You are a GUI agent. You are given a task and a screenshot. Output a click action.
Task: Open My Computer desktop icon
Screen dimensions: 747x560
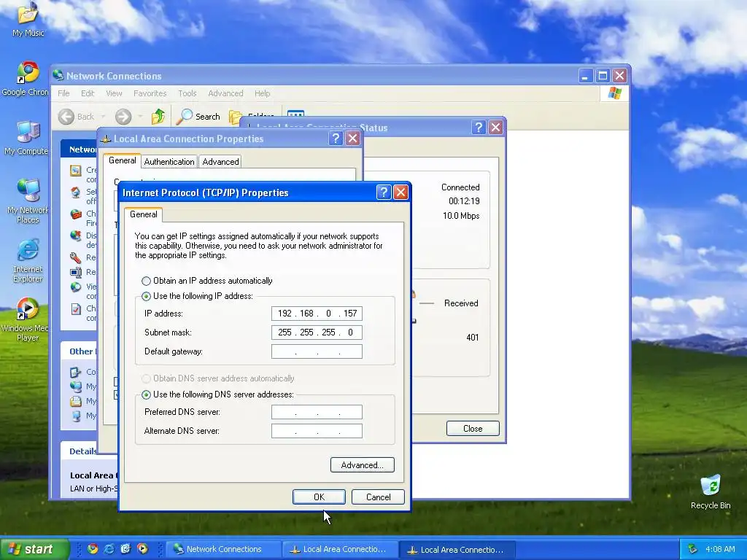point(27,138)
